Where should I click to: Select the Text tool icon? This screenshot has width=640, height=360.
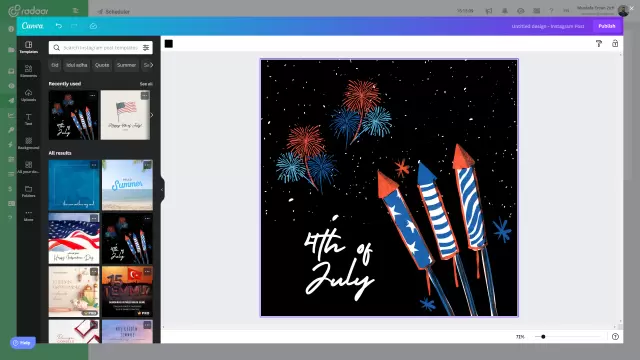[29, 119]
